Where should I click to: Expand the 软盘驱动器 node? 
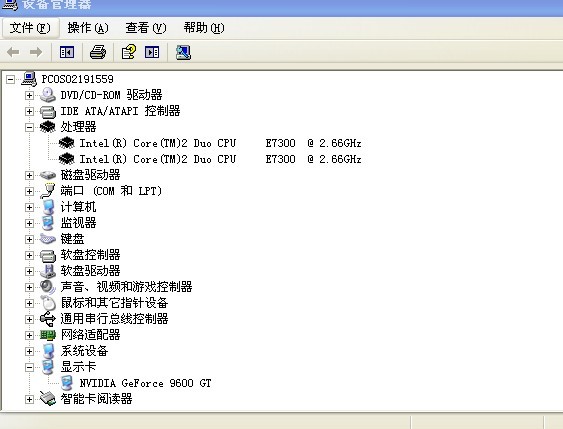[29, 271]
